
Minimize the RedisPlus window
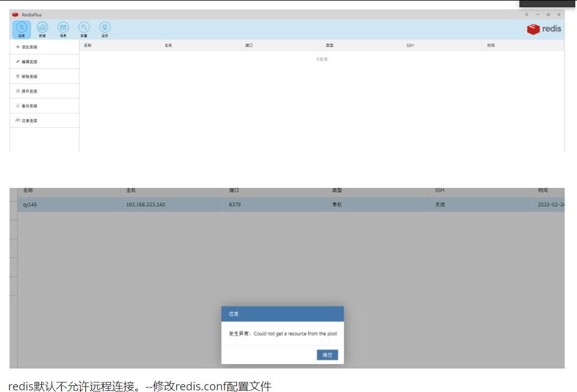(537, 15)
